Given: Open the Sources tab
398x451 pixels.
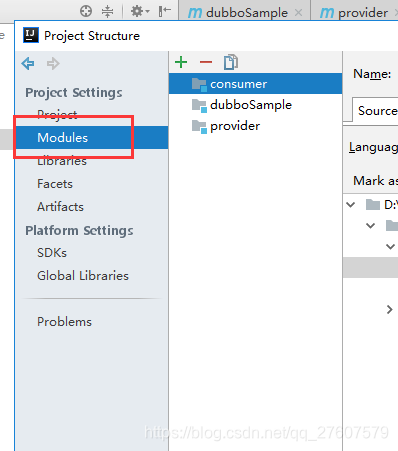Looking at the screenshot, I should coord(376,110).
